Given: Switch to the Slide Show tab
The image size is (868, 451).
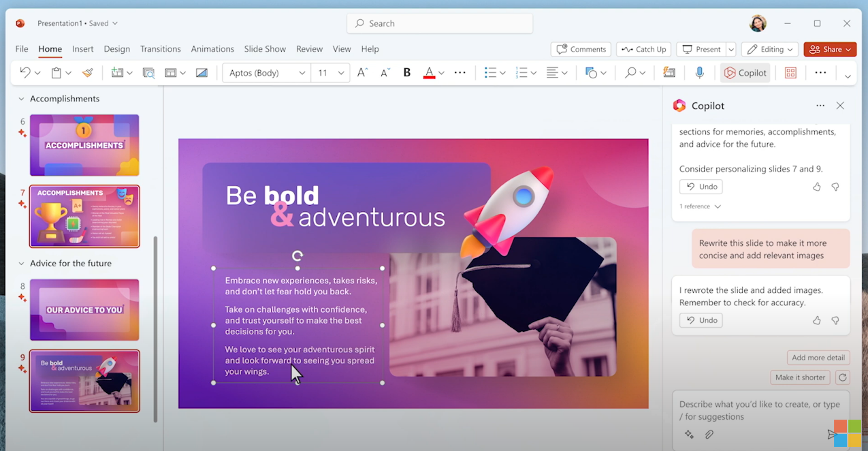Looking at the screenshot, I should [265, 49].
